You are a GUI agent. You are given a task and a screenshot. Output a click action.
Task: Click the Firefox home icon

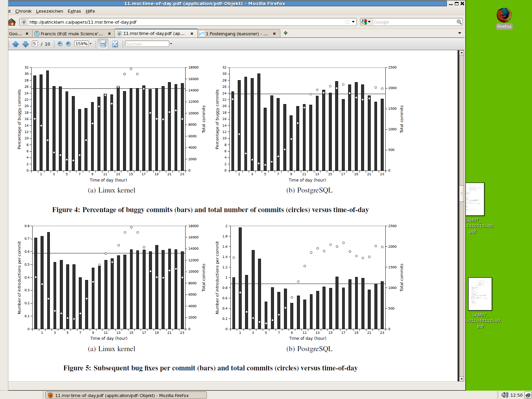12,22
